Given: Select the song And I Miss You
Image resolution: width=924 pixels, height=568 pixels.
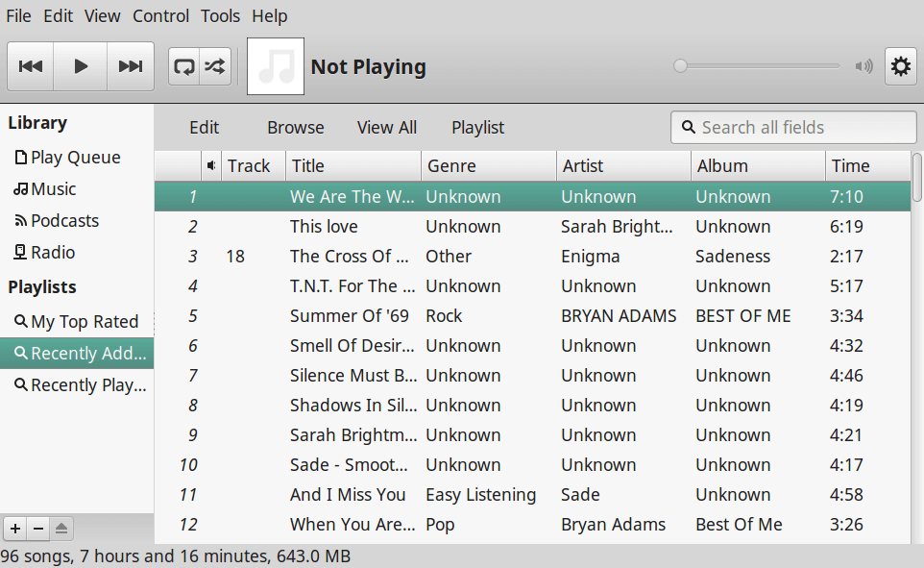Looking at the screenshot, I should [533, 494].
